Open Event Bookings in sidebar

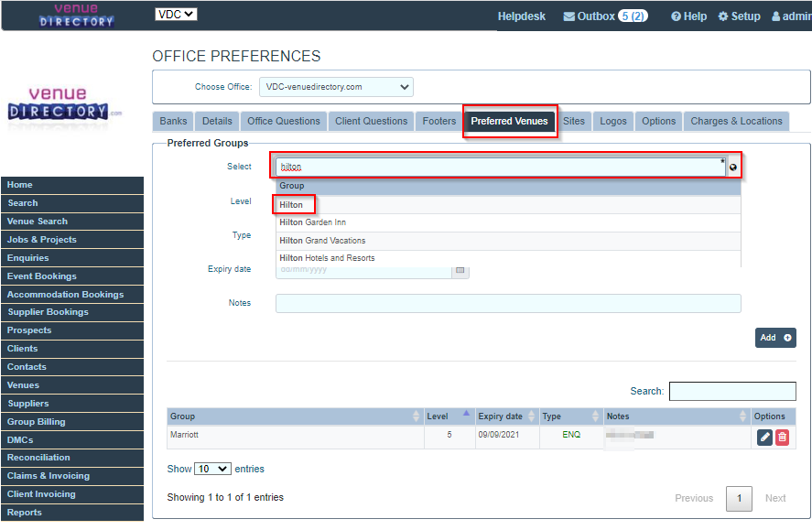[x=72, y=276]
